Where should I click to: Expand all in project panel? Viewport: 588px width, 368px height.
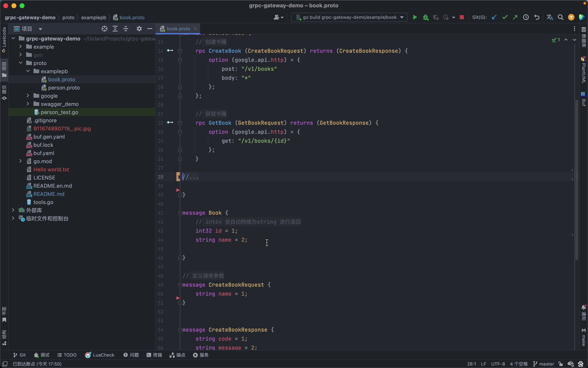[x=115, y=29]
